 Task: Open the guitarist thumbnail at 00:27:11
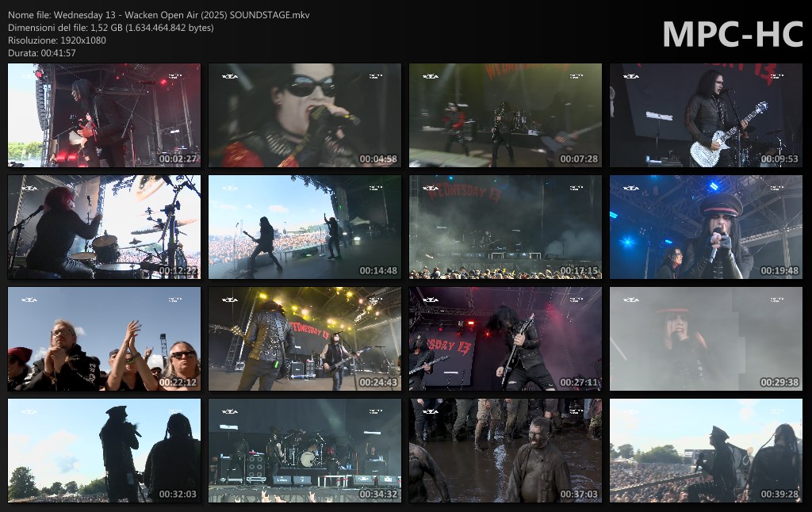[505, 339]
